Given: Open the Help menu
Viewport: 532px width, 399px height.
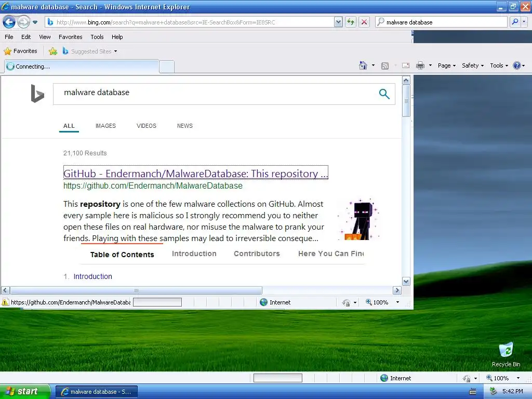Looking at the screenshot, I should [x=117, y=37].
